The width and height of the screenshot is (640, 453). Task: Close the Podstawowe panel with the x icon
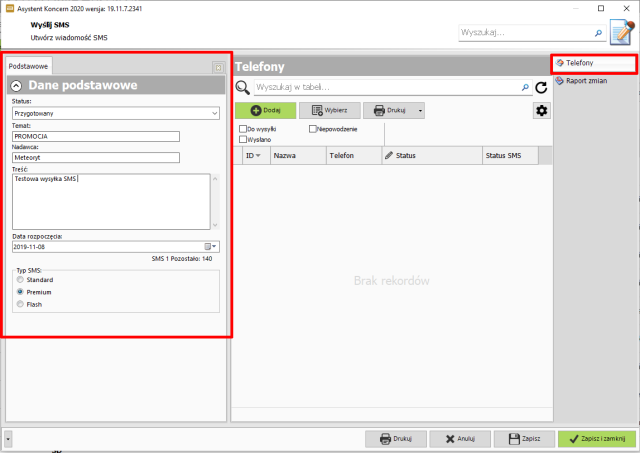coord(218,67)
